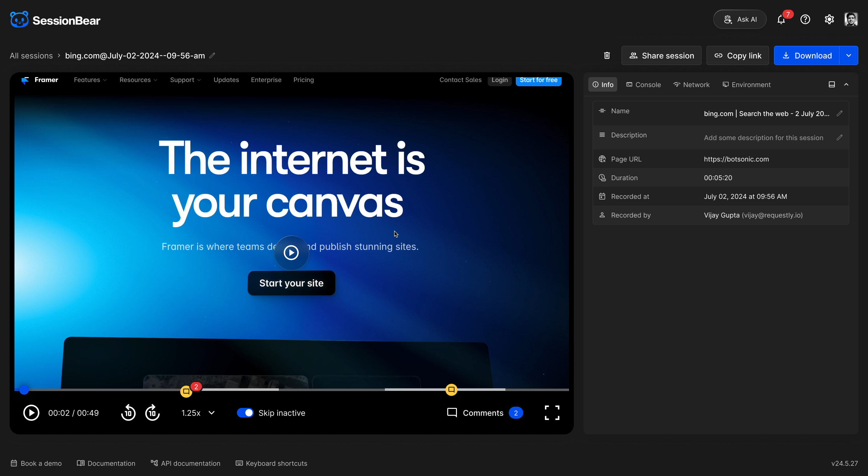This screenshot has height=476, width=868.
Task: Click the first comment marker with badge 2
Action: (x=186, y=391)
